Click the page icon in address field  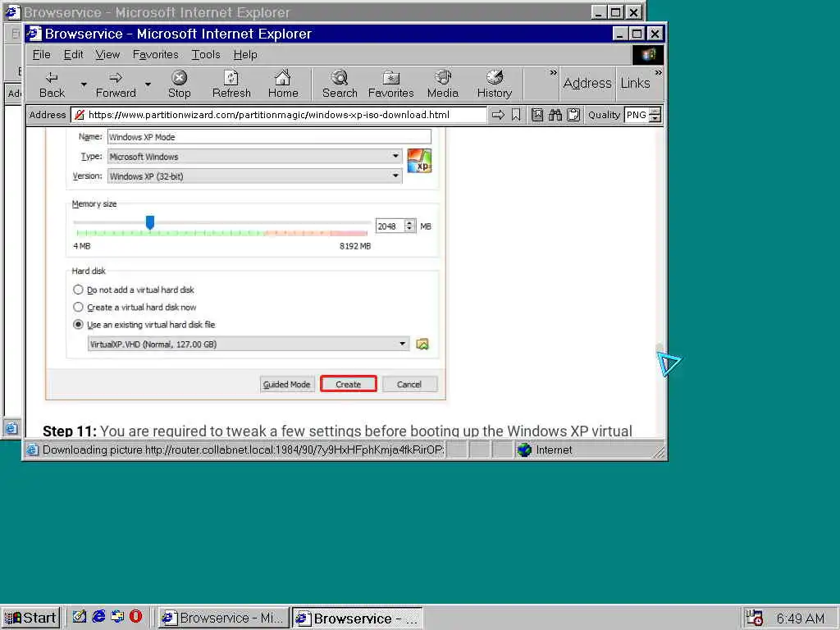tap(80, 115)
